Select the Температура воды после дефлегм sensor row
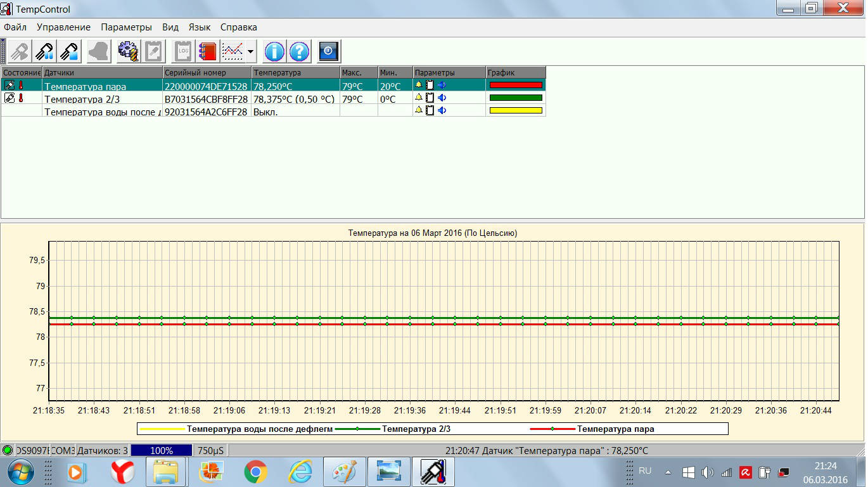Screen dimensions: 868x487 [x=102, y=112]
